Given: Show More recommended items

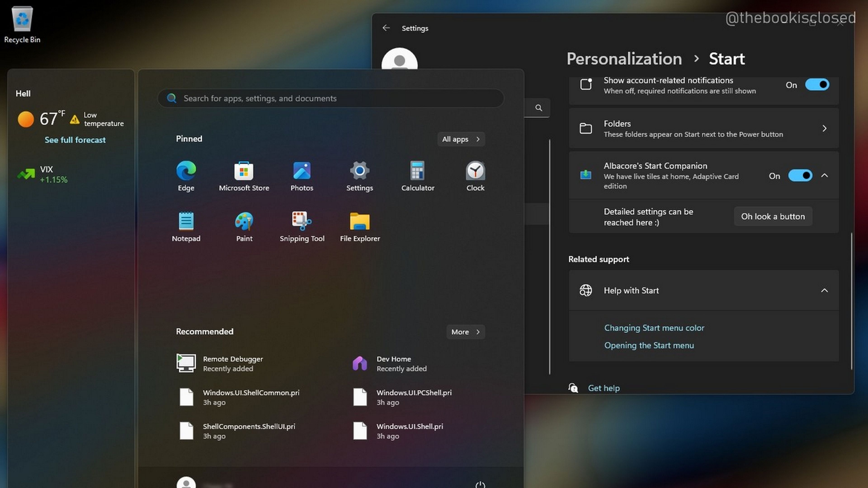Looking at the screenshot, I should tap(466, 332).
